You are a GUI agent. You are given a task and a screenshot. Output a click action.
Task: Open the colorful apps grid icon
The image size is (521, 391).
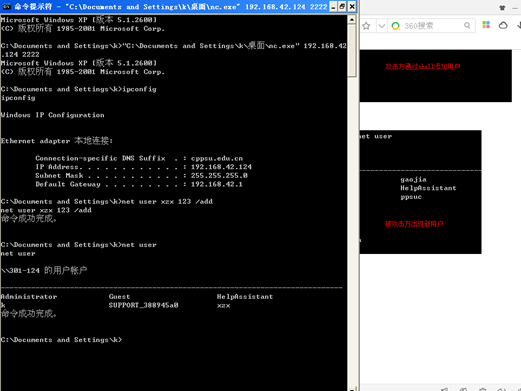pyautogui.click(x=486, y=25)
